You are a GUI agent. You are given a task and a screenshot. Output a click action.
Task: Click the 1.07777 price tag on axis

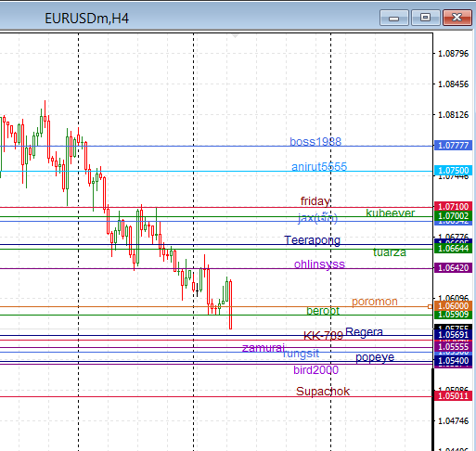pos(453,146)
